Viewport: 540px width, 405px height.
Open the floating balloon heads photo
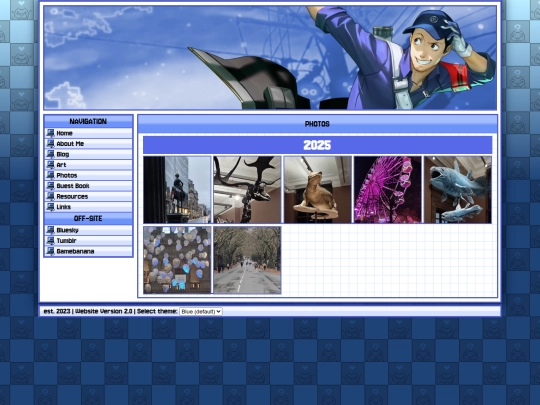[177, 260]
